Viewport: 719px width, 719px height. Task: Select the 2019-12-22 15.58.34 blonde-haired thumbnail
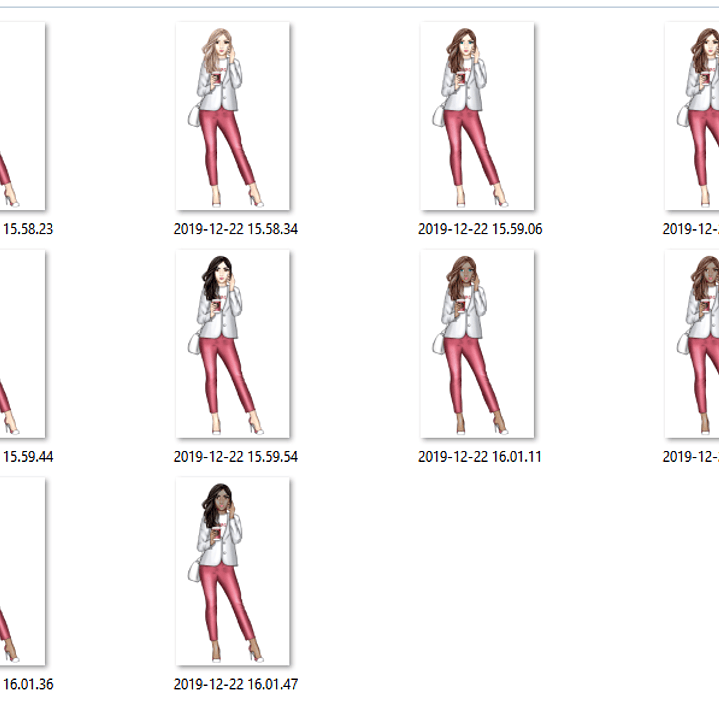tap(232, 116)
